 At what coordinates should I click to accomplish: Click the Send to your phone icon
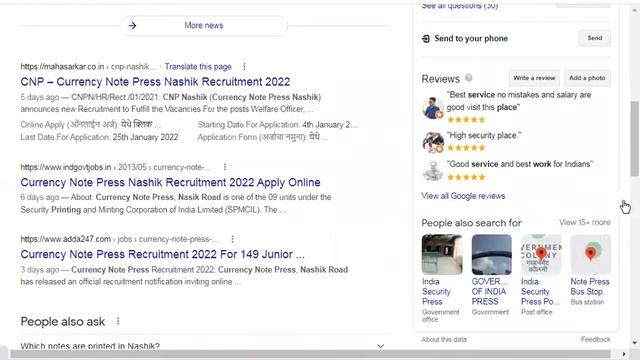(426, 39)
